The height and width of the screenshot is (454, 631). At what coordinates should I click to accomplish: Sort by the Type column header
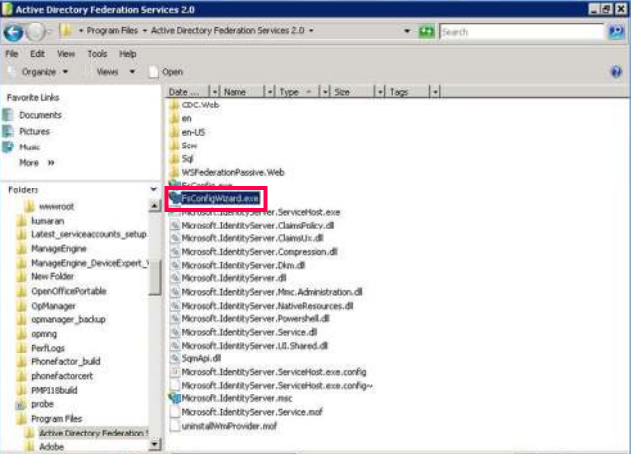tap(297, 92)
